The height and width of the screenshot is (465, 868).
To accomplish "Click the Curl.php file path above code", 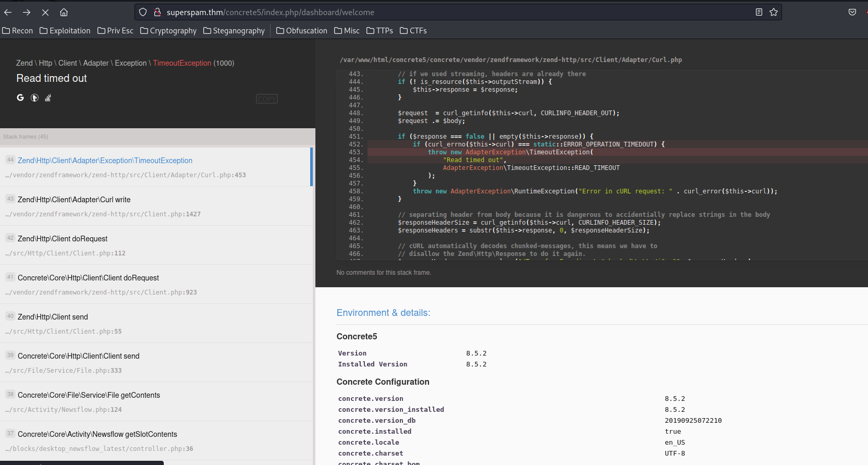I will [511, 60].
